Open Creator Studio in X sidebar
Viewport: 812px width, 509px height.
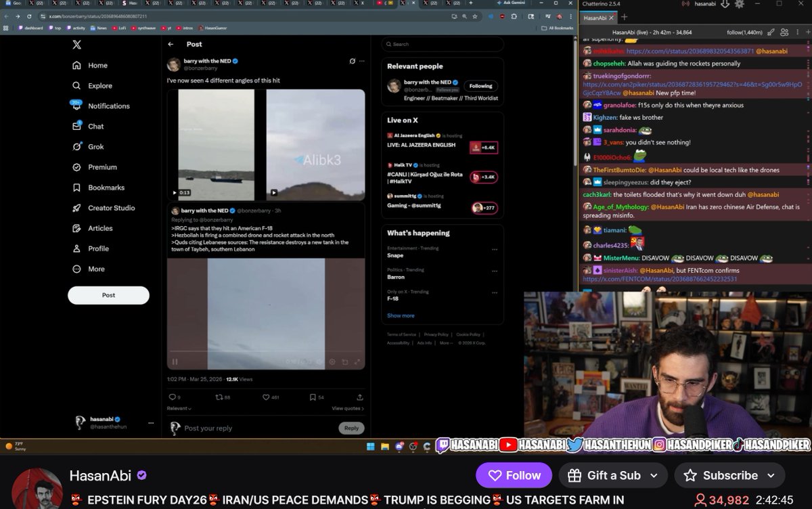103,208
